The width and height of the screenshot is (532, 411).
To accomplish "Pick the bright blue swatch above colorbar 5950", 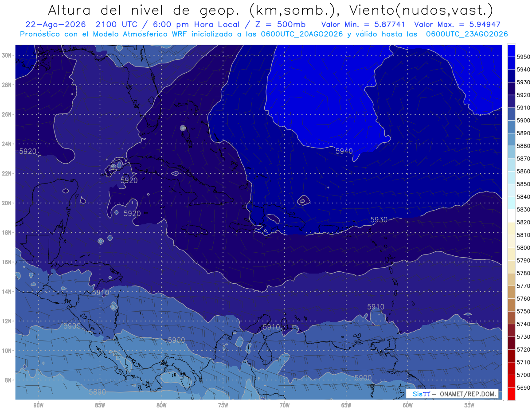I will (511, 51).
